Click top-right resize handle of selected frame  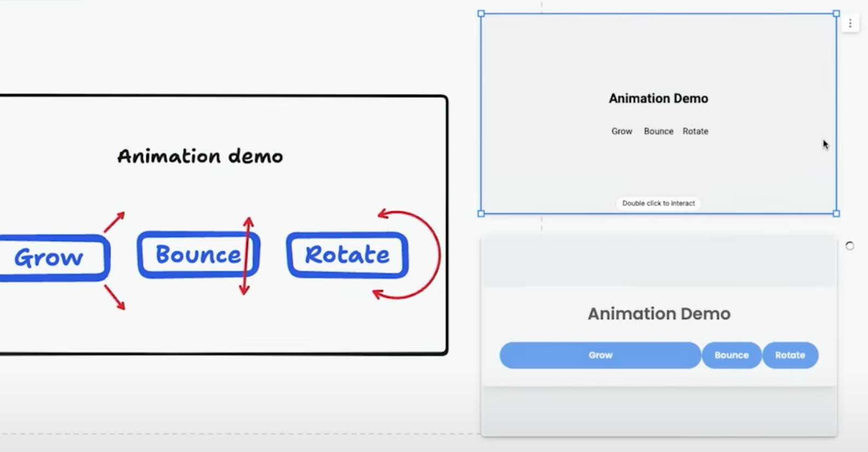pos(836,14)
